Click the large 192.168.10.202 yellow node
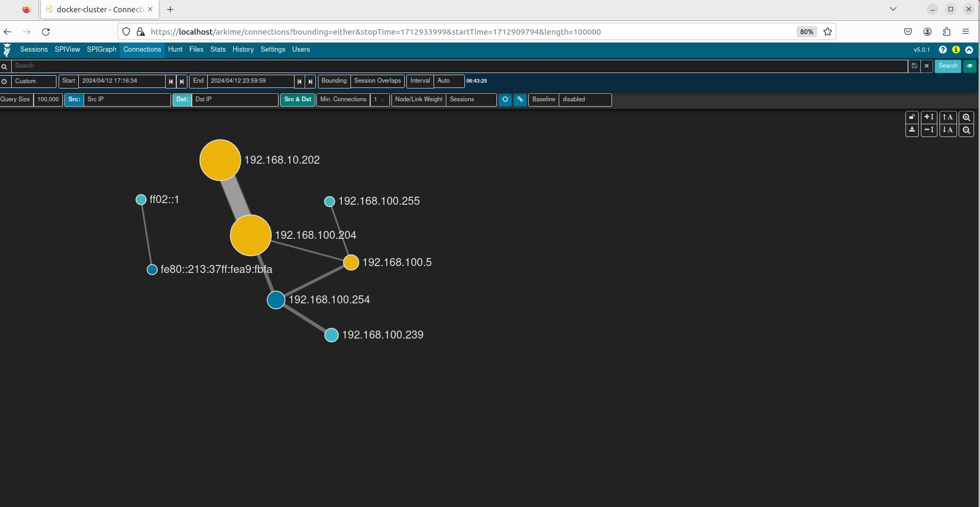This screenshot has width=980, height=507. click(x=220, y=160)
